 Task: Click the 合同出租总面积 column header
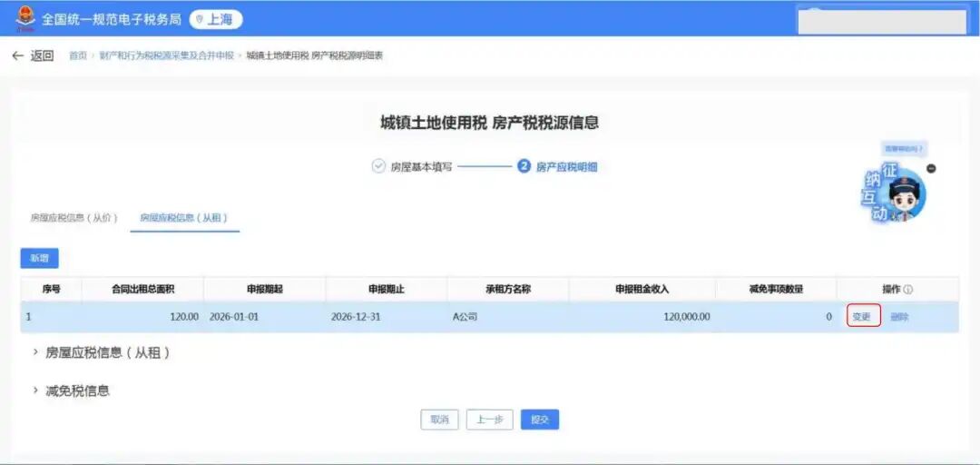(x=142, y=289)
